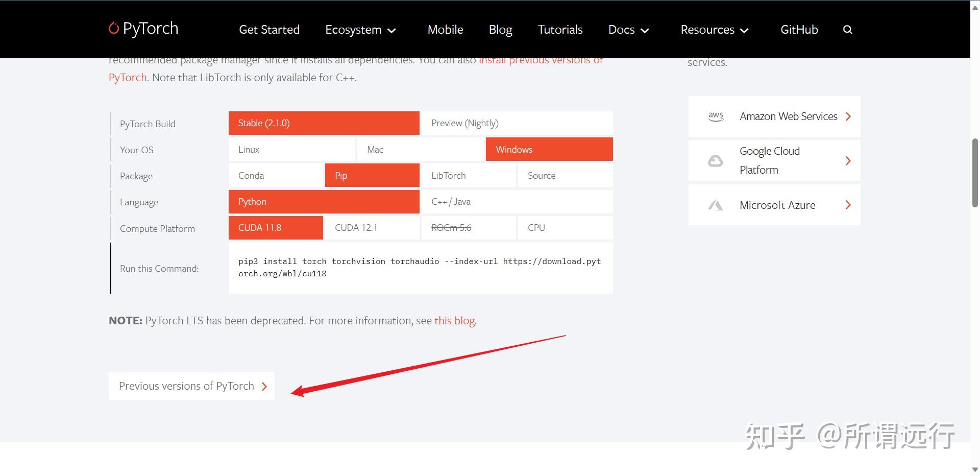Open the search magnifier icon
980x476 pixels.
(x=848, y=30)
